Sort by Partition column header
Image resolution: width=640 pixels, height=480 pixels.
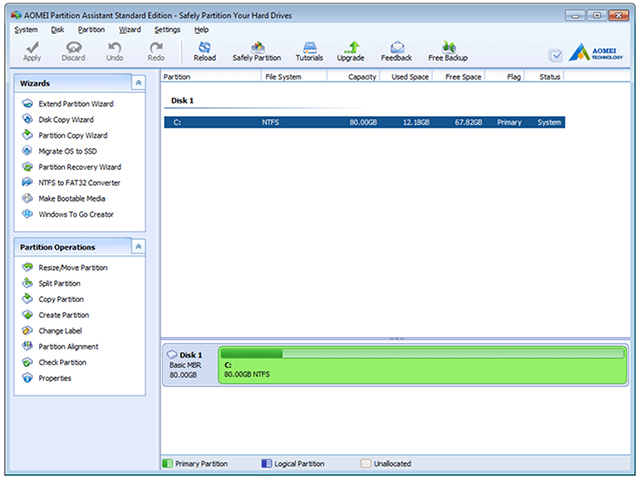tap(211, 77)
